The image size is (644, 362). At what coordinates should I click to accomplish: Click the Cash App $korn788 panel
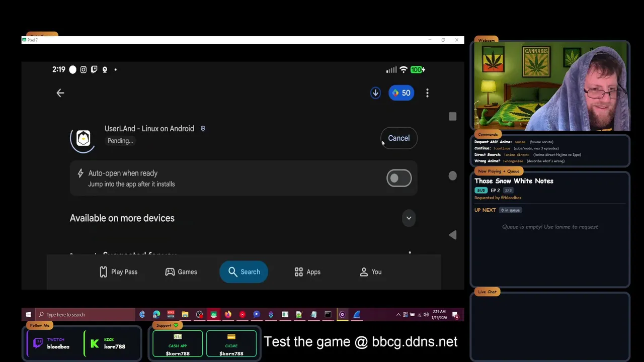(x=178, y=344)
